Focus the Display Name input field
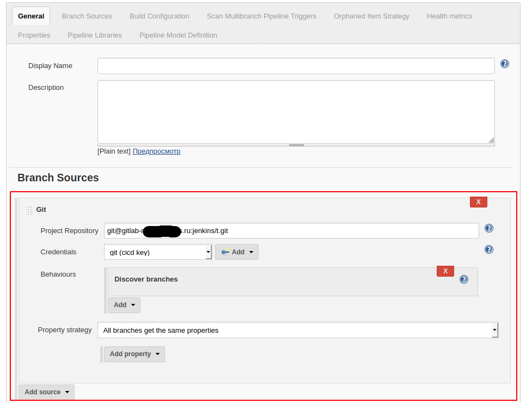 (x=296, y=66)
